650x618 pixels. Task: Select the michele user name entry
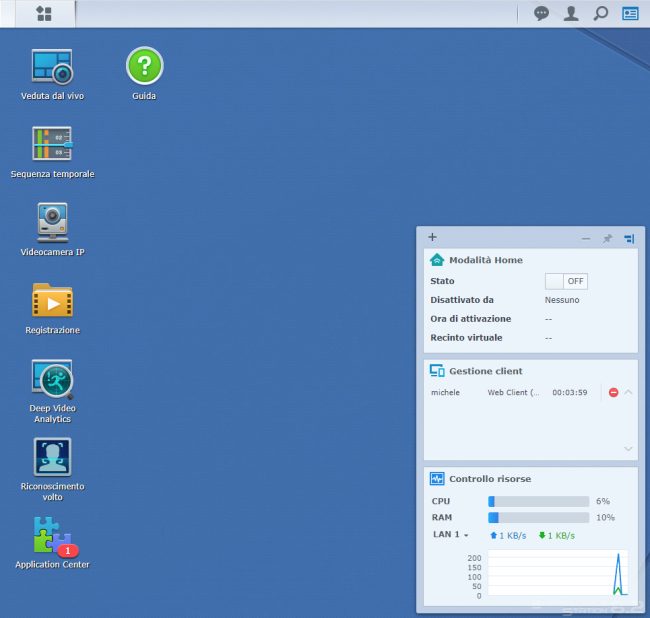point(445,392)
